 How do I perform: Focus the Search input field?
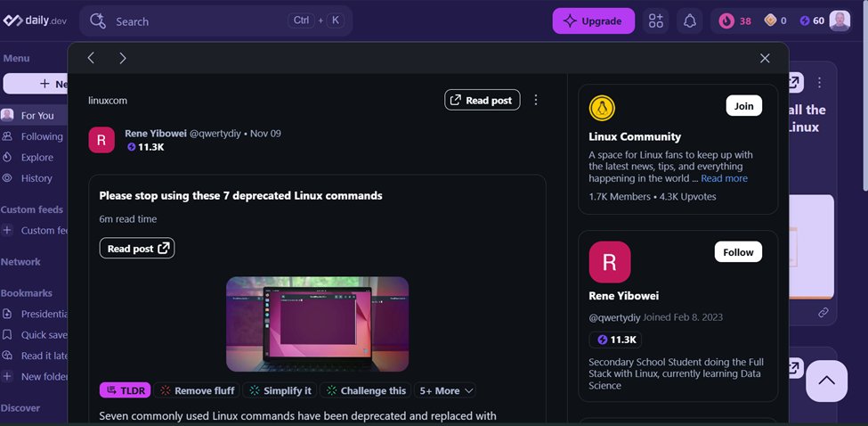[216, 21]
